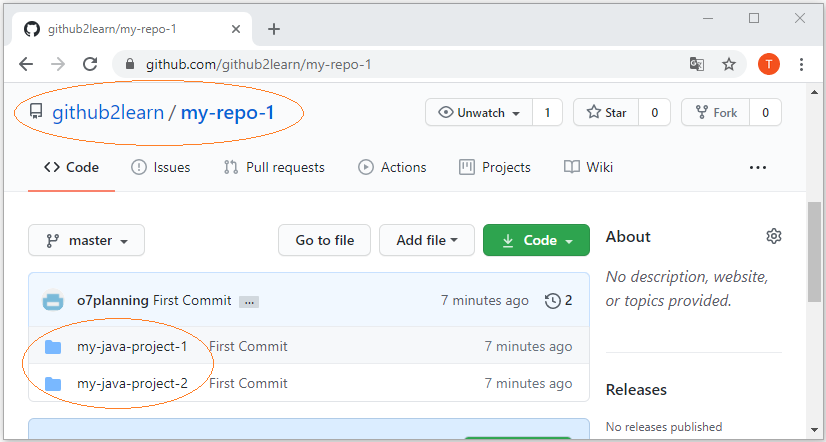Image resolution: width=826 pixels, height=442 pixels.
Task: Open the Pull requests tab
Action: (x=274, y=168)
